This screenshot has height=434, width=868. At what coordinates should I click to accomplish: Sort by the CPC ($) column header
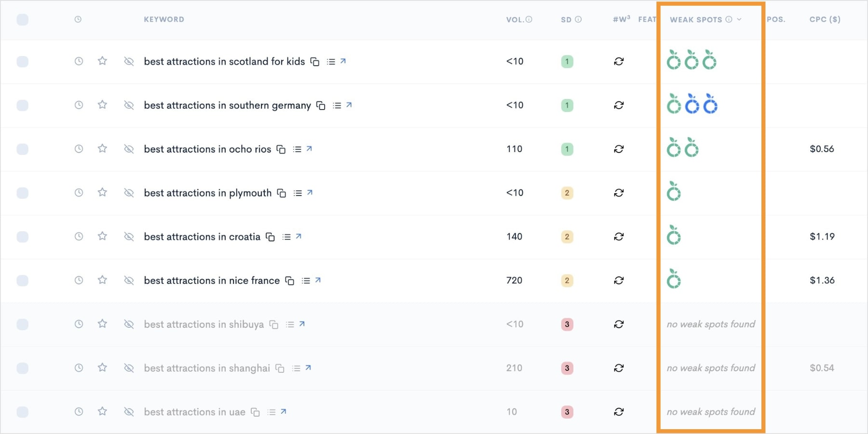point(825,19)
